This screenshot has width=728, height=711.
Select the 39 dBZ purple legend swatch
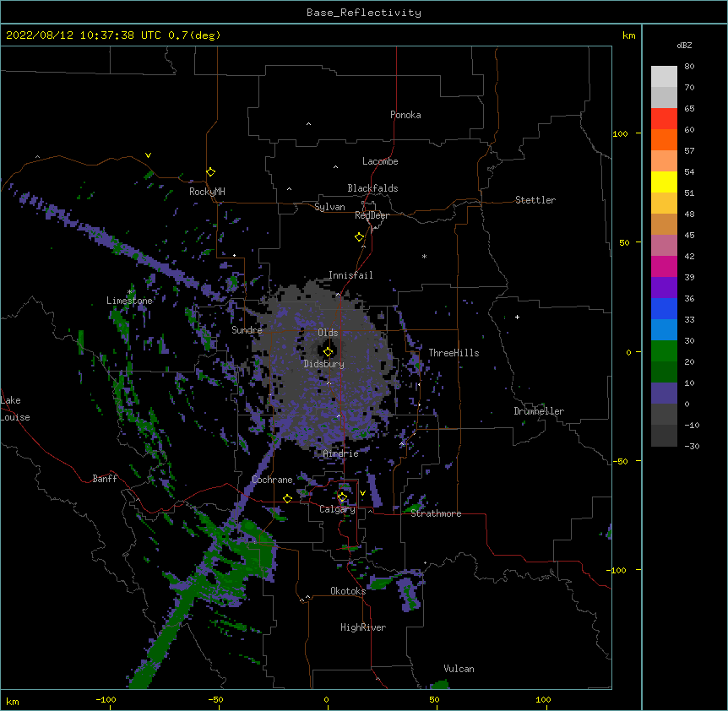(x=664, y=288)
